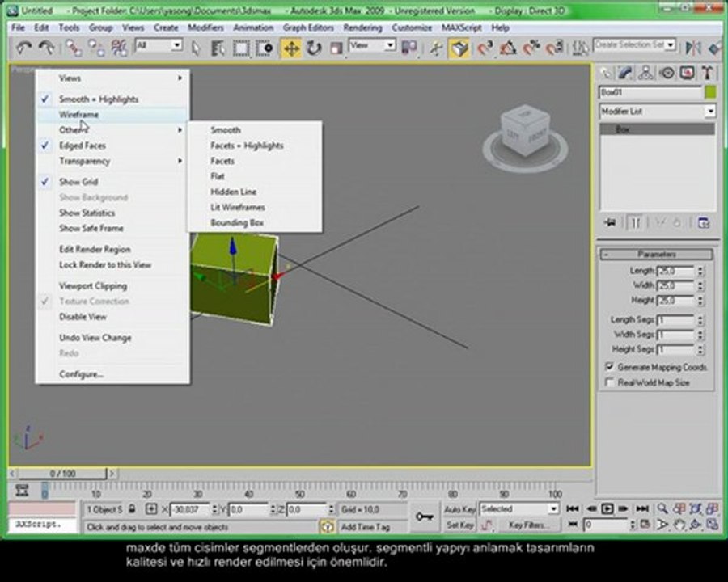Open the All selection filter dropdown
Screen dimensions: 728x582
tap(159, 45)
